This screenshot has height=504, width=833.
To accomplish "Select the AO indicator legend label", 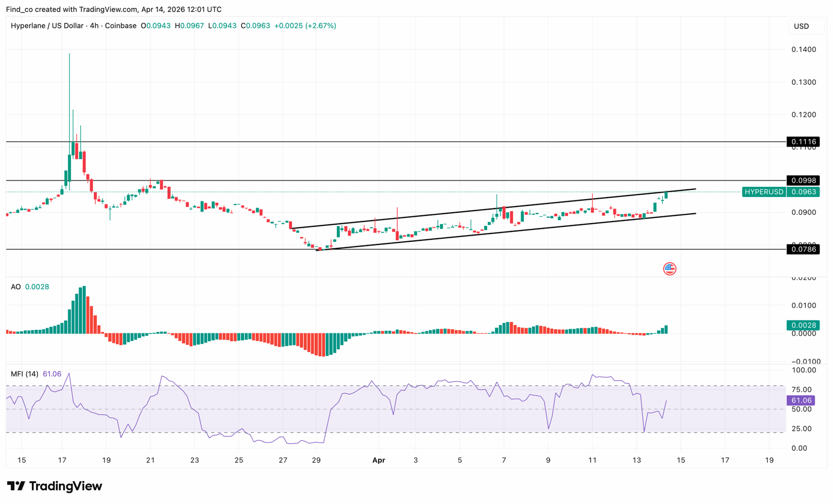I will pyautogui.click(x=16, y=287).
